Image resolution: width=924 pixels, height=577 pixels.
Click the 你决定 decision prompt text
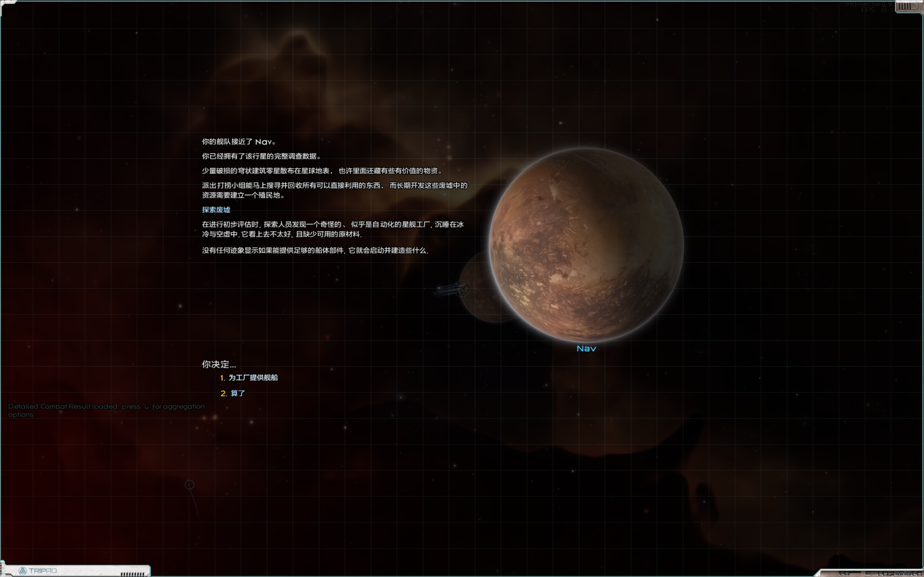[x=219, y=365]
